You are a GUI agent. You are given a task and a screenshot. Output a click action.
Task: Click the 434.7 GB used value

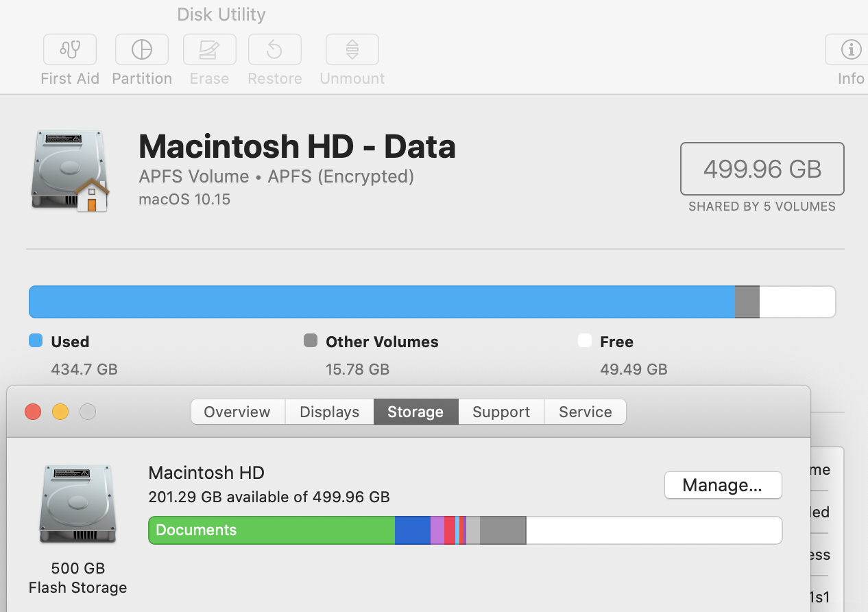pos(84,369)
